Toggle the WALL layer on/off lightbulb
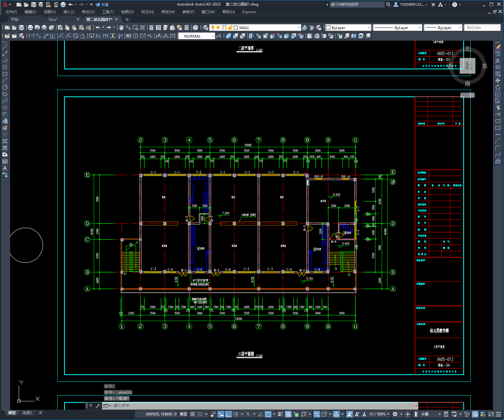Image resolution: width=504 pixels, height=420 pixels. click(x=213, y=28)
